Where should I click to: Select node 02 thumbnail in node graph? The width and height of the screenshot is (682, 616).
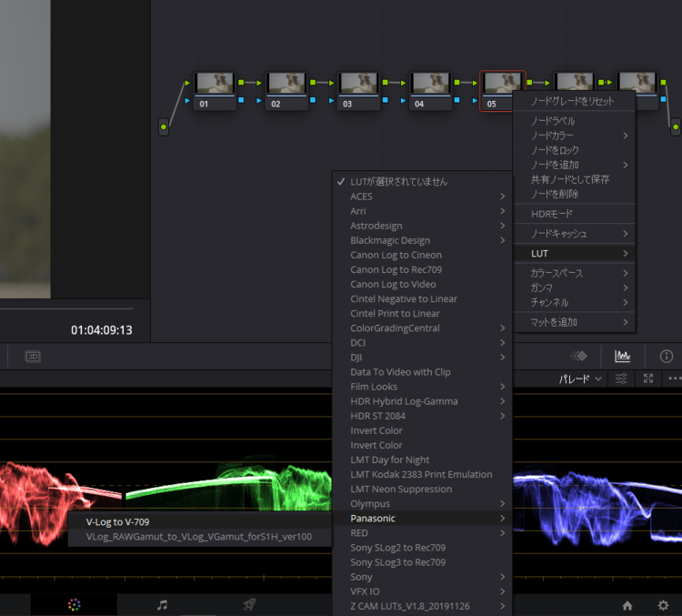pos(286,84)
